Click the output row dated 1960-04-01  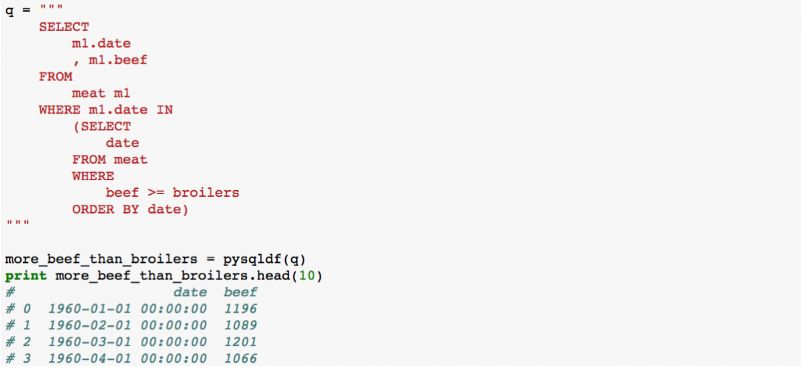pyautogui.click(x=131, y=358)
